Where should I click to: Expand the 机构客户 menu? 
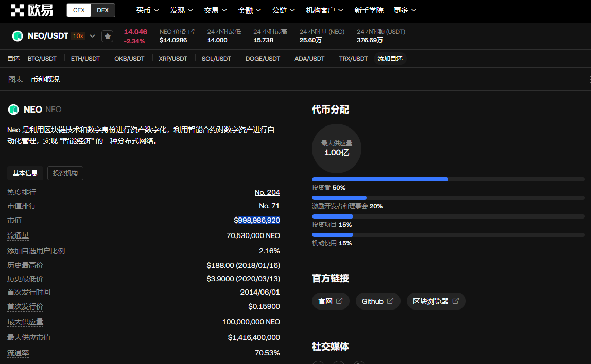point(324,11)
